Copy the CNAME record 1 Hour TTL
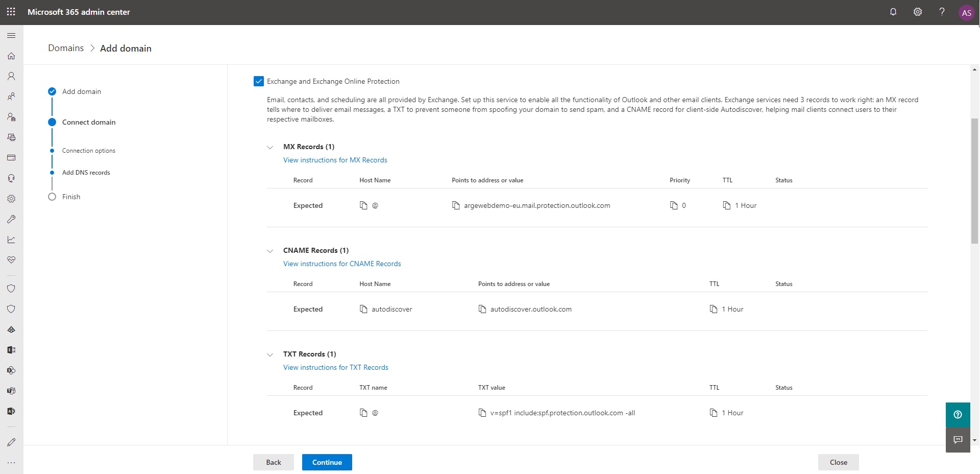980x474 pixels. point(714,309)
